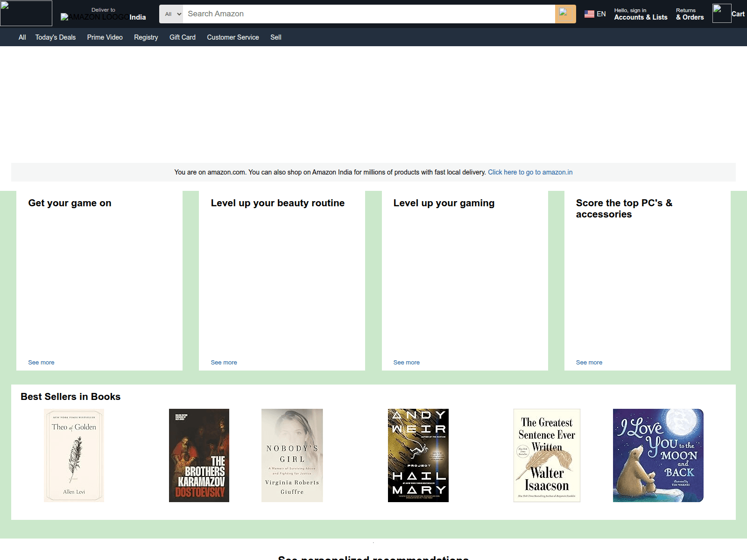This screenshot has height=560, width=747.
Task: View I Love You to the Moon book
Action: tap(658, 455)
